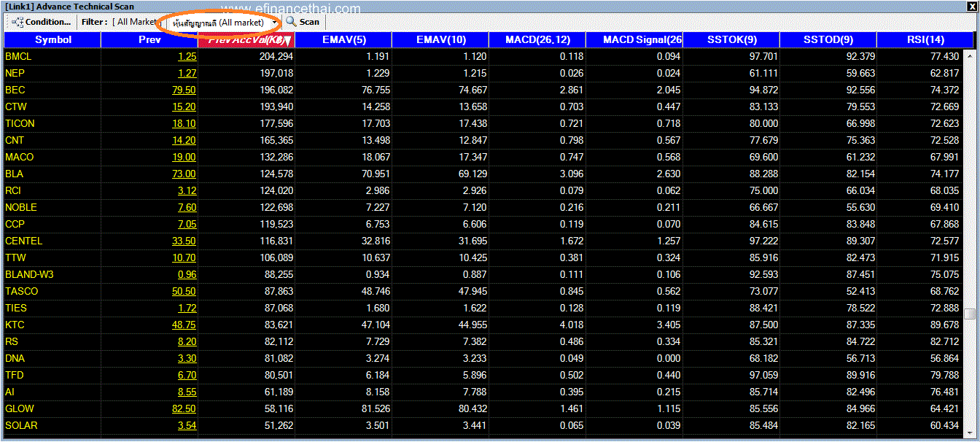
Task: Select the CENTEL symbol
Action: click(23, 241)
